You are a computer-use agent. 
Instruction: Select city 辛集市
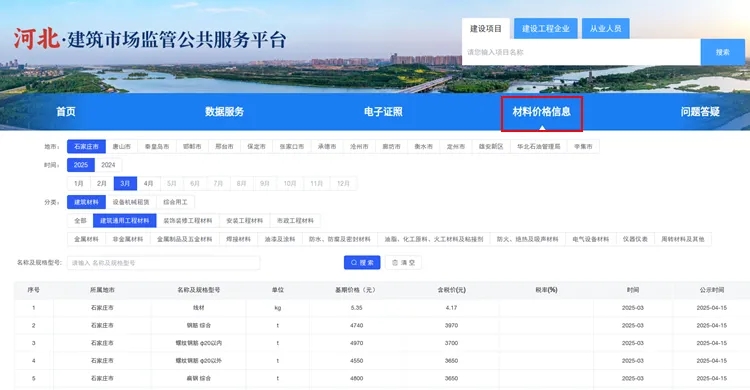pos(583,146)
